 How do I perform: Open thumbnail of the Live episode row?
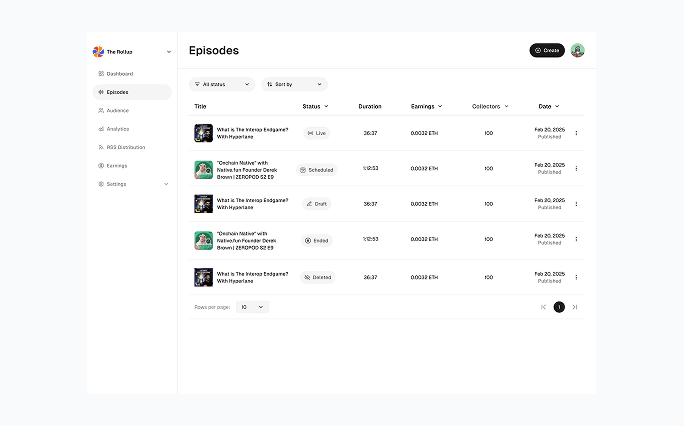203,133
